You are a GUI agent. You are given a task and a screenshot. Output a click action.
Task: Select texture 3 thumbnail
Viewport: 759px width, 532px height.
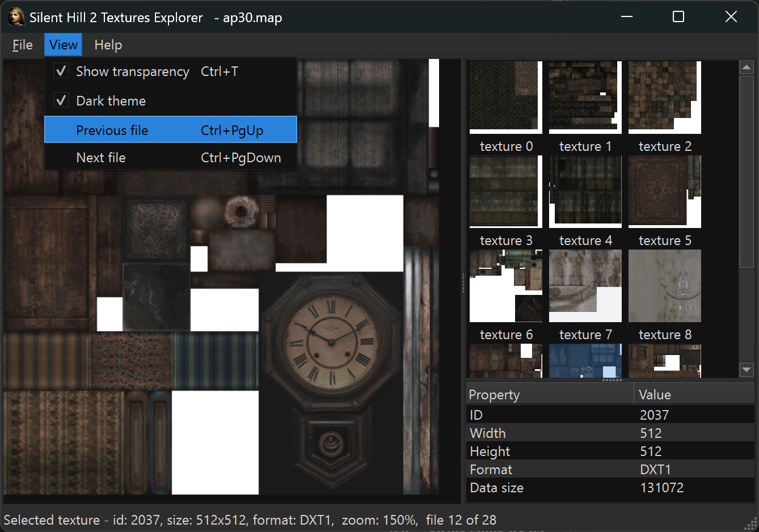click(506, 192)
